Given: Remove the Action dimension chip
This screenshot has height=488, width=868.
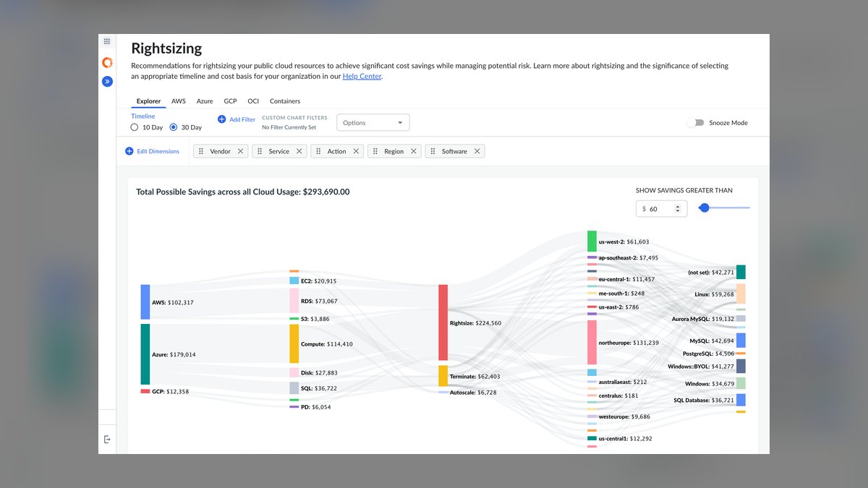Looking at the screenshot, I should point(356,151).
